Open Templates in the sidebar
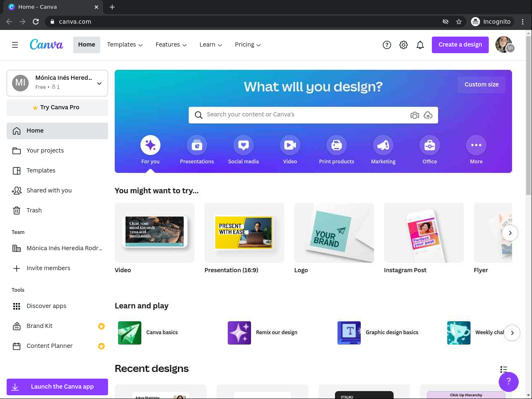This screenshot has width=532, height=399. click(x=57, y=171)
